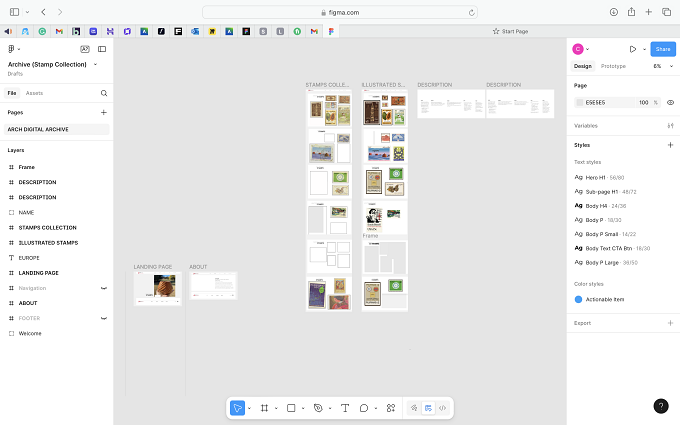Expand the Archive (Stamp Collection) file menu
Viewport: 680px width, 425px height.
[x=95, y=64]
